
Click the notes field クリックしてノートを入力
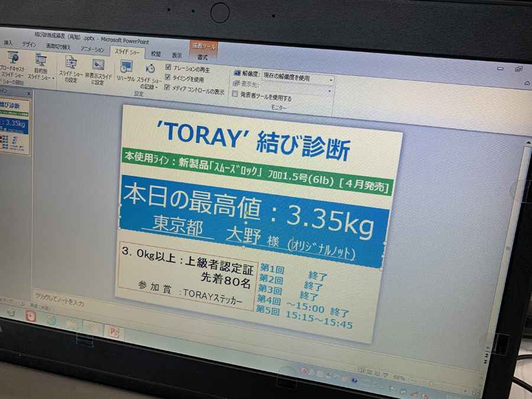click(x=60, y=300)
